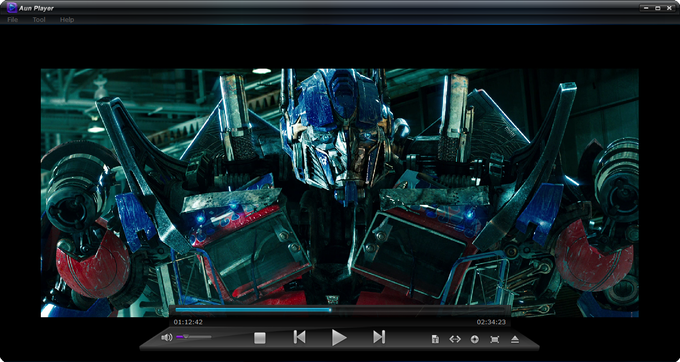This screenshot has height=362, width=680.
Task: Skip to the next track
Action: [379, 337]
